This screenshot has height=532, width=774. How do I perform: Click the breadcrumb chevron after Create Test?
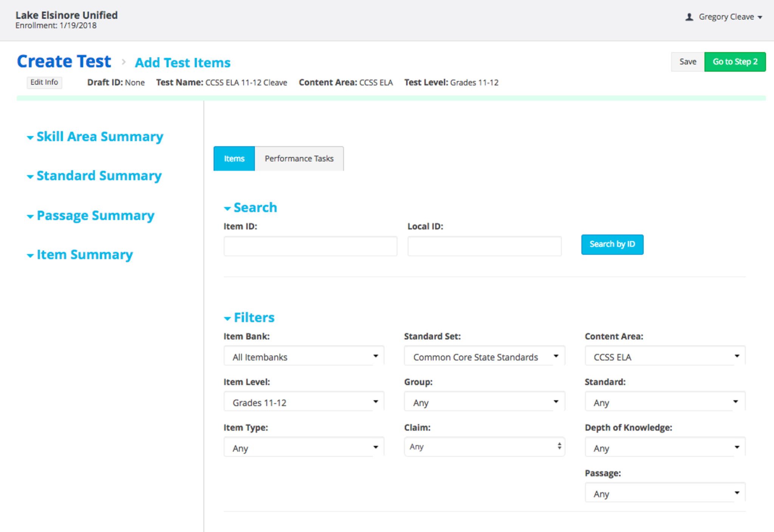click(124, 62)
